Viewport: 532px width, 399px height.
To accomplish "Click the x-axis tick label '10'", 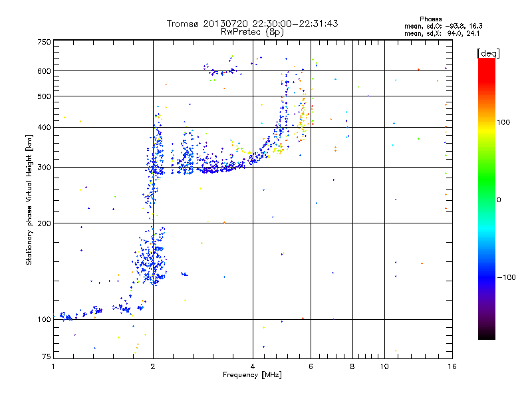I will [x=384, y=366].
